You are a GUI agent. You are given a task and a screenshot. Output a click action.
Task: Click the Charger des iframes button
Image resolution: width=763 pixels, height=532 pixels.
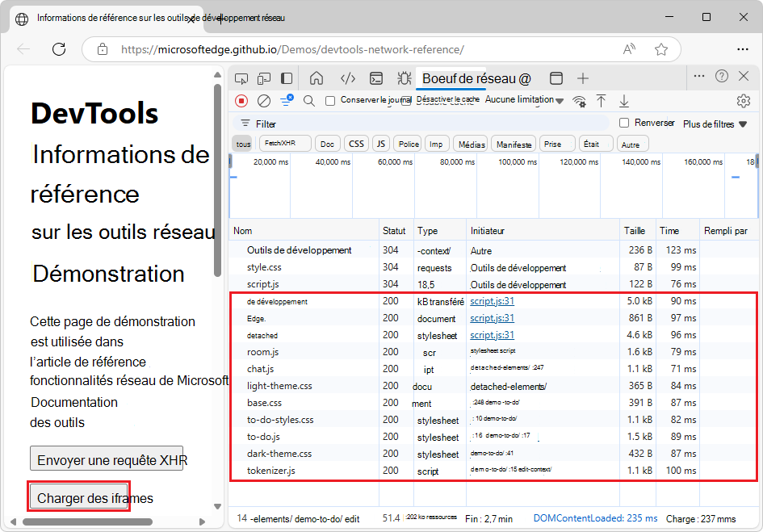(x=79, y=497)
